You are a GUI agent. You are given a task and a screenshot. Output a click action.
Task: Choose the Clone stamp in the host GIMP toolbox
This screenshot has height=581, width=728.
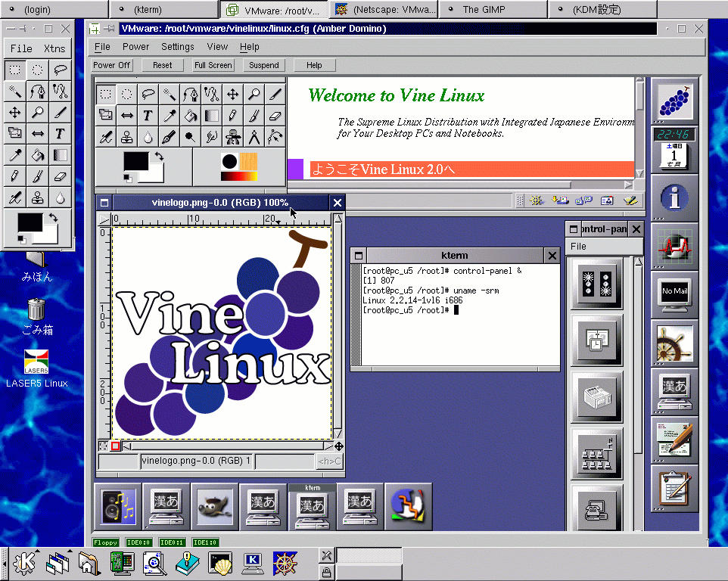pos(38,197)
